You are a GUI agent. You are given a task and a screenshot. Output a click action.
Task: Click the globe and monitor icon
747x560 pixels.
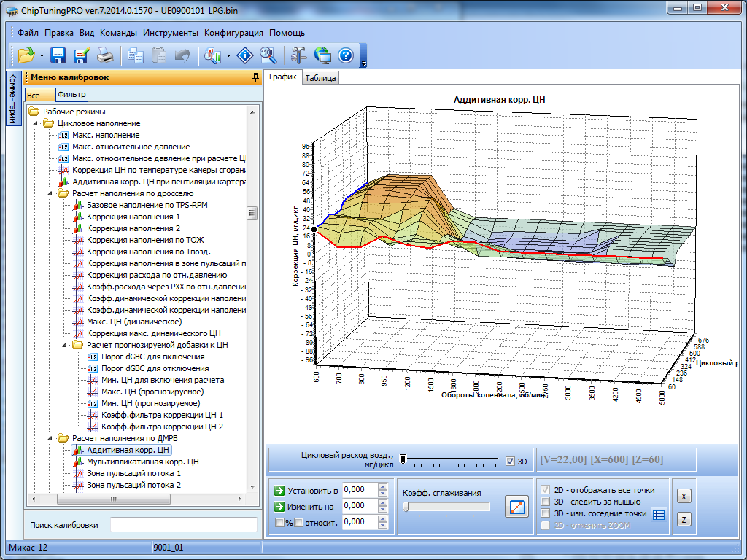coord(322,55)
